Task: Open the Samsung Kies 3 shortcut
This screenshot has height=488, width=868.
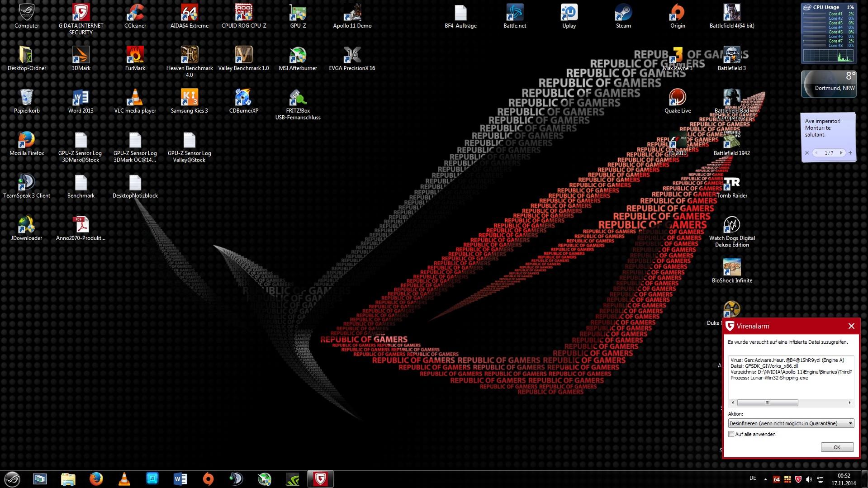Action: point(189,101)
